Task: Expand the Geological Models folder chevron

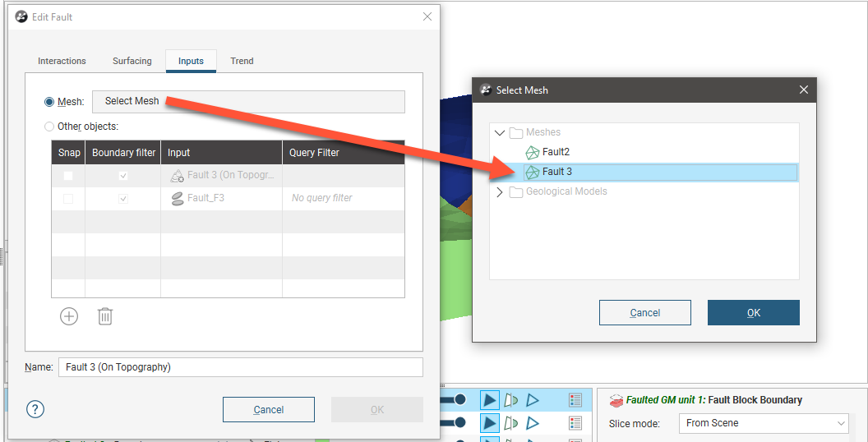Action: pos(499,192)
